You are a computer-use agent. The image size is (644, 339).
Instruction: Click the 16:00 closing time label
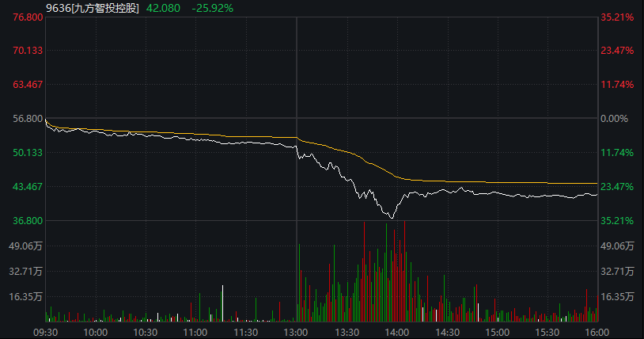(x=596, y=331)
